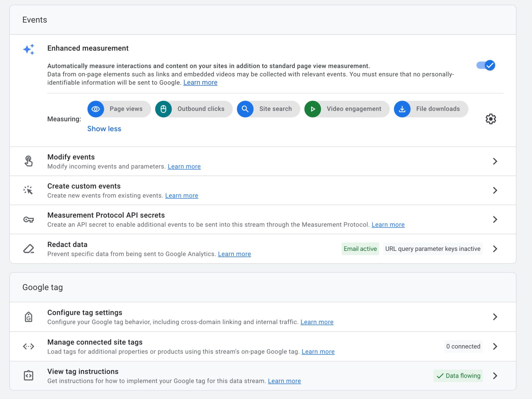Open the Create custom events chevron

pos(495,190)
